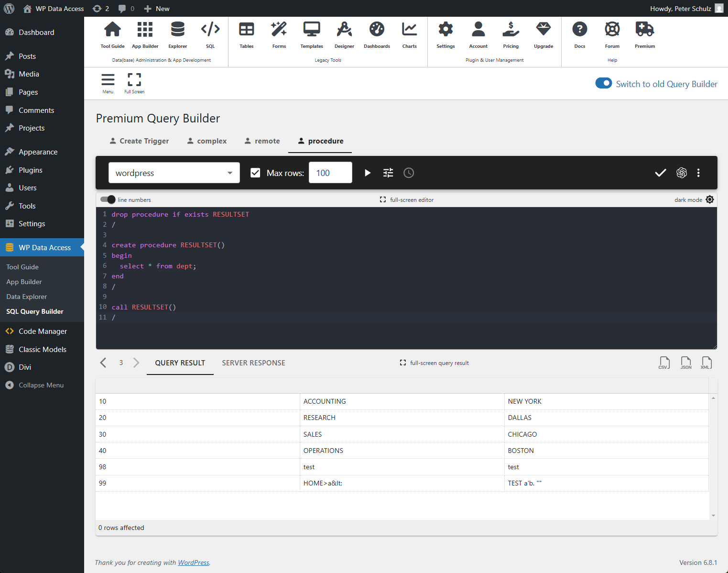This screenshot has height=573, width=728.
Task: Go to next result set arrow
Action: tap(136, 363)
